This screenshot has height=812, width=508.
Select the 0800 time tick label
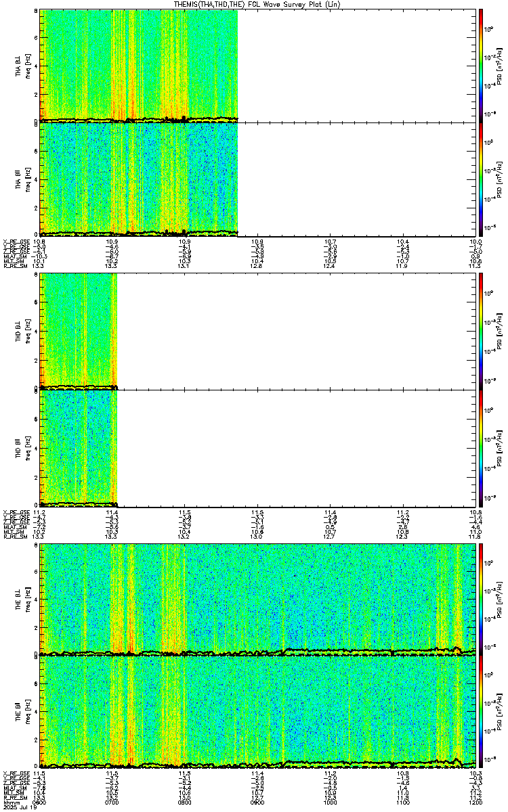point(184,803)
